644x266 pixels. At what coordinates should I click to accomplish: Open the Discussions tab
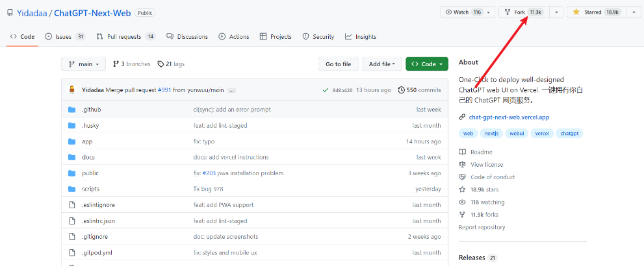(x=187, y=36)
